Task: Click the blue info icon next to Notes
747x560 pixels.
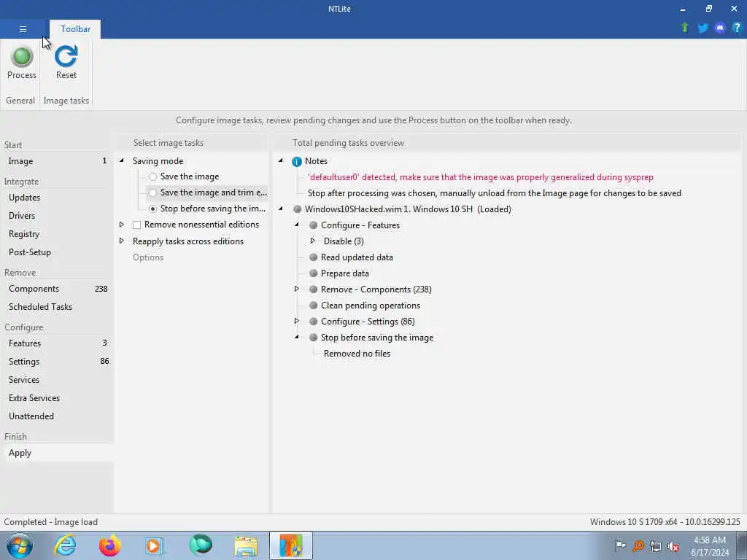Action: pos(297,161)
